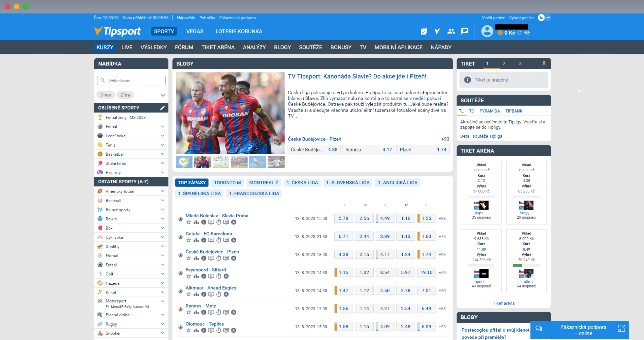Click the Vložit peníze link
644x340 pixels.
[493, 18]
